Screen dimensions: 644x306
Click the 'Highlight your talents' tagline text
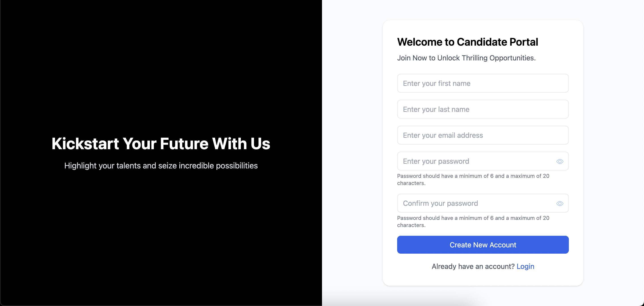[x=161, y=166]
